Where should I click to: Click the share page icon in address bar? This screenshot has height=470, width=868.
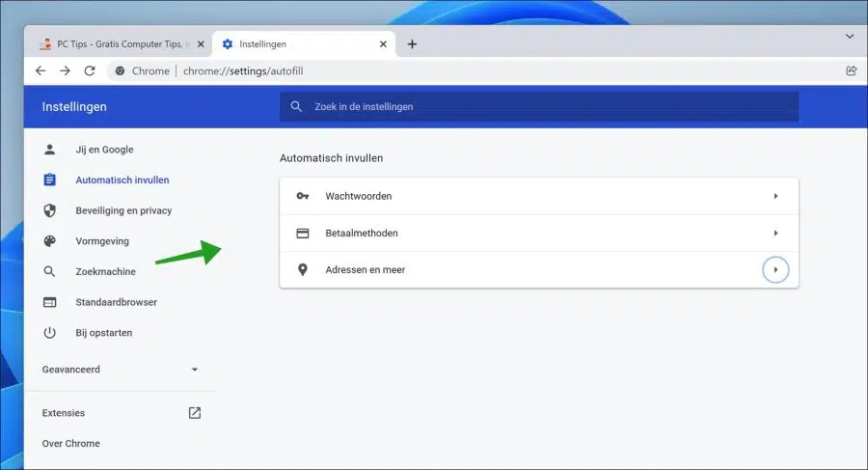click(x=852, y=71)
